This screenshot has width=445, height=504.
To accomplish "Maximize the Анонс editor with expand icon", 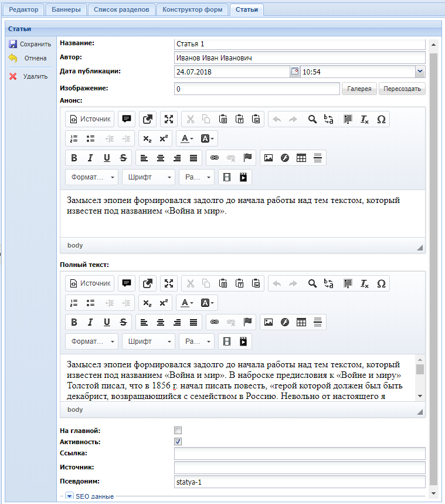I will (169, 119).
